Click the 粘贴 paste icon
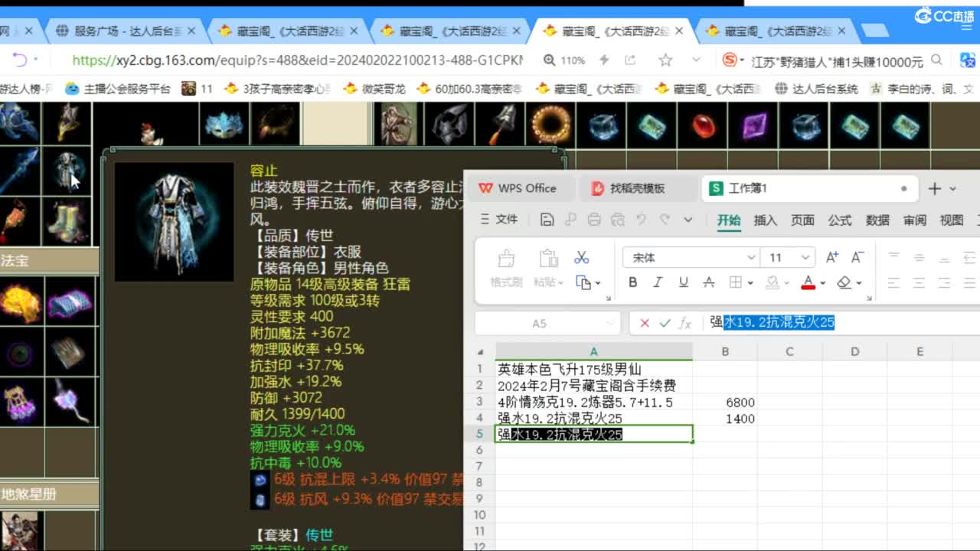Screen dimensions: 980x551 coord(548,258)
